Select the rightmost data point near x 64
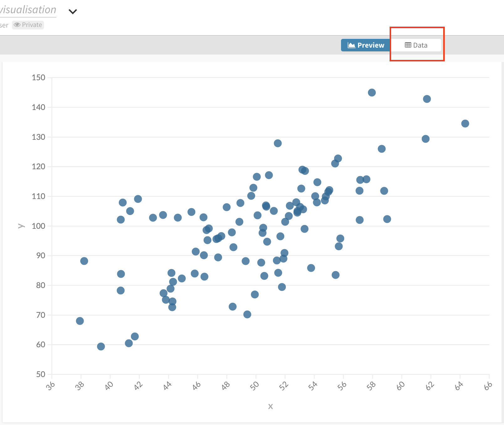This screenshot has width=504, height=425. point(465,123)
